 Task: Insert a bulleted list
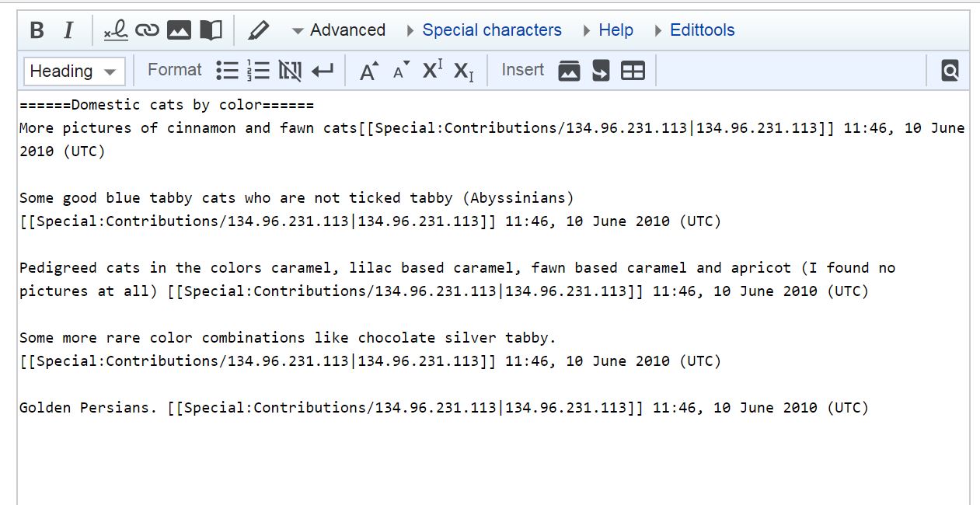coord(227,71)
